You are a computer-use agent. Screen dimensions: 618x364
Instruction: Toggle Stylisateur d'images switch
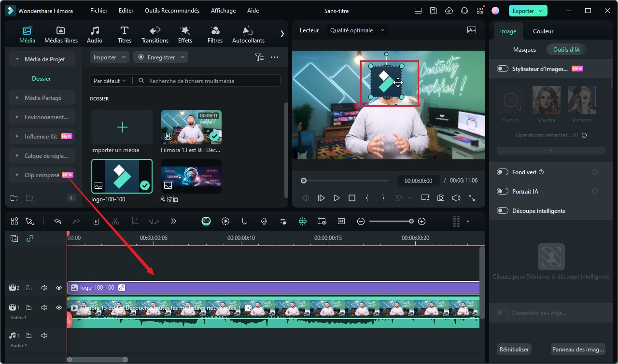coord(503,69)
